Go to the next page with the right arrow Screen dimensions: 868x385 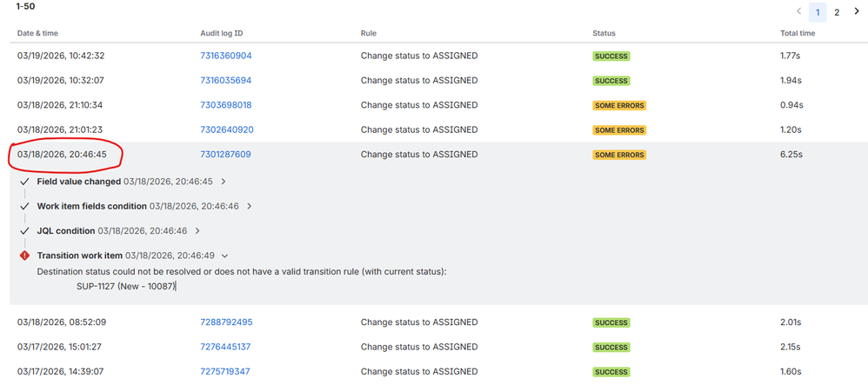coord(857,11)
